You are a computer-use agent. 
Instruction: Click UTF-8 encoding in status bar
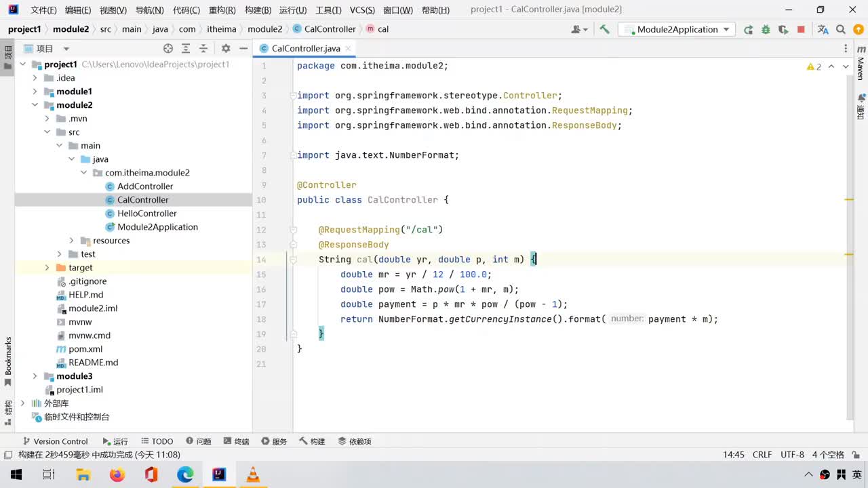click(792, 455)
